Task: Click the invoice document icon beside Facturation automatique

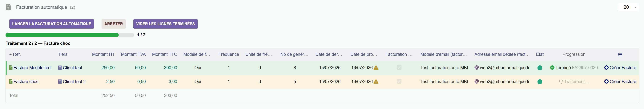Action: coord(8,7)
